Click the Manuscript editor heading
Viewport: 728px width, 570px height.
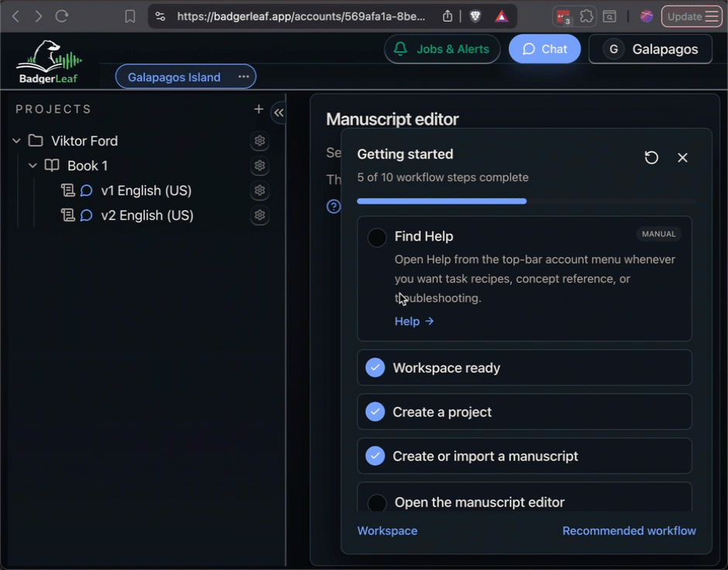tap(393, 119)
